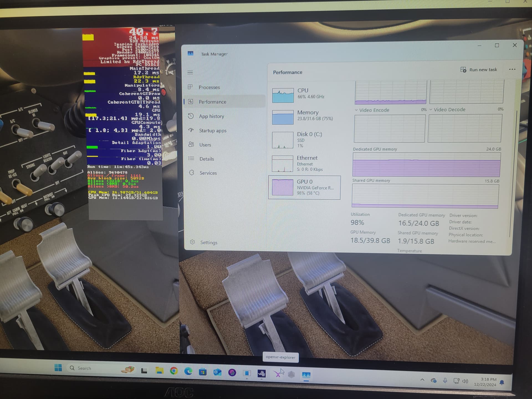Click the Windows Search box
532x399 pixels.
94,368
